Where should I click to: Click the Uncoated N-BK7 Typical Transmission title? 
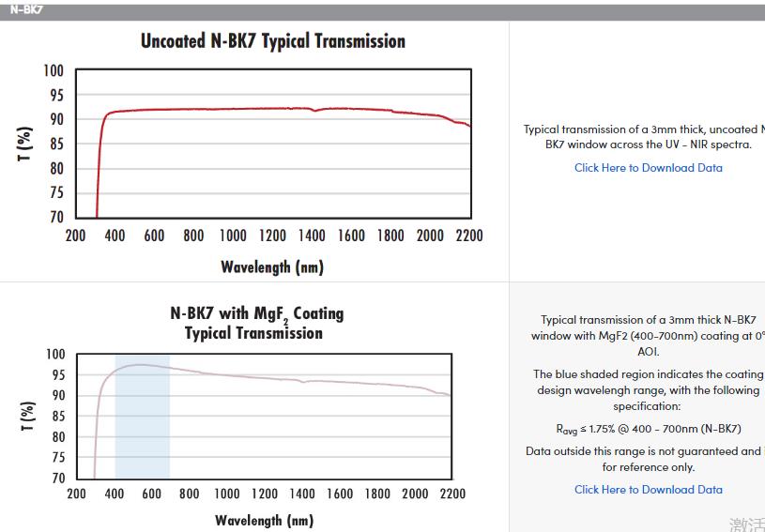273,41
